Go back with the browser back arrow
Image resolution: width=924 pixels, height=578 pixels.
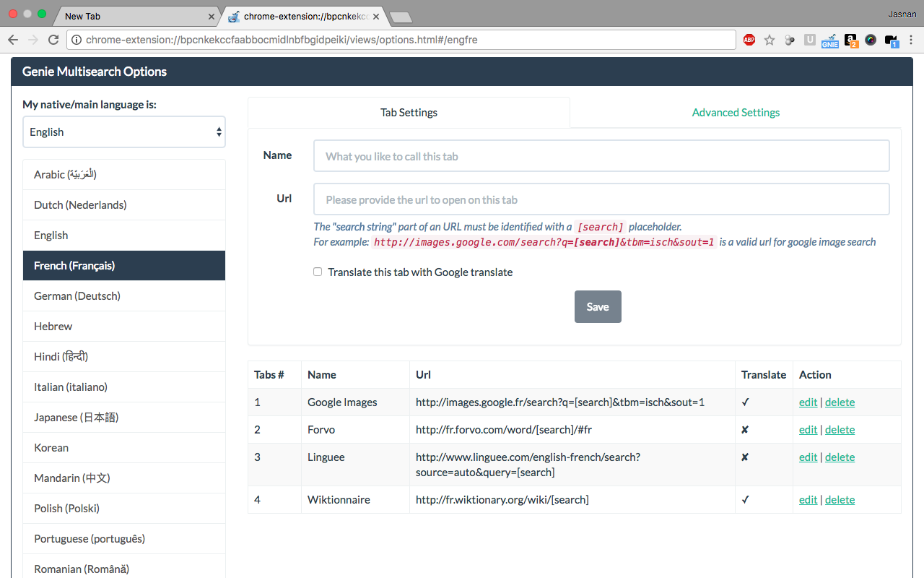coord(14,40)
